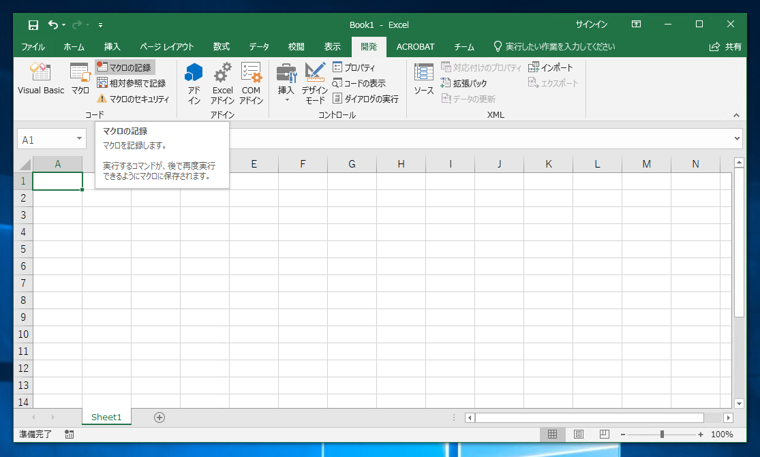Collapse the ribbon with the chevron
The image size is (760, 457).
pos(736,115)
